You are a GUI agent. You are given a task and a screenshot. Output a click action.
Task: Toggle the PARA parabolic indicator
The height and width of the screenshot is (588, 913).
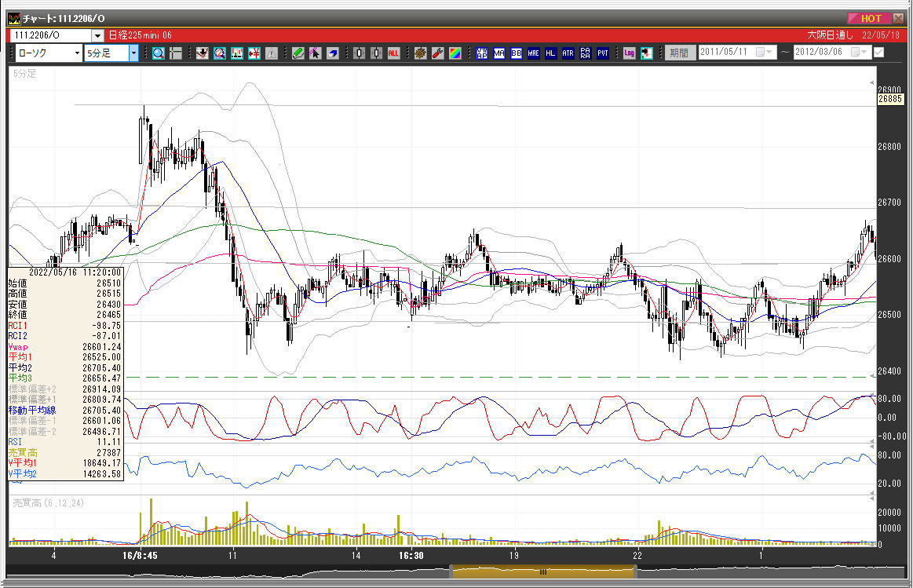585,53
